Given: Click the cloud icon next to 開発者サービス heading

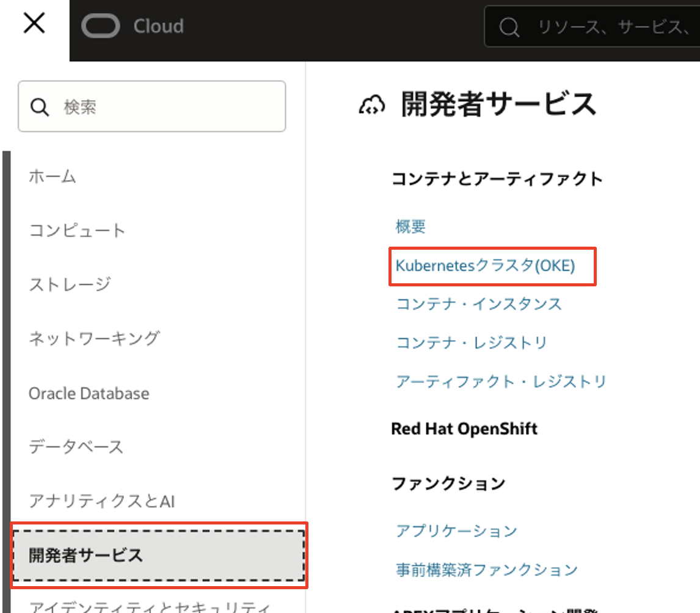Looking at the screenshot, I should coord(373,104).
